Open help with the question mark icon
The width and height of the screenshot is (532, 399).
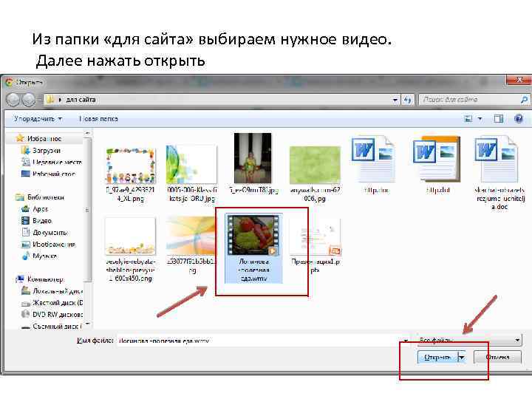pos(518,118)
